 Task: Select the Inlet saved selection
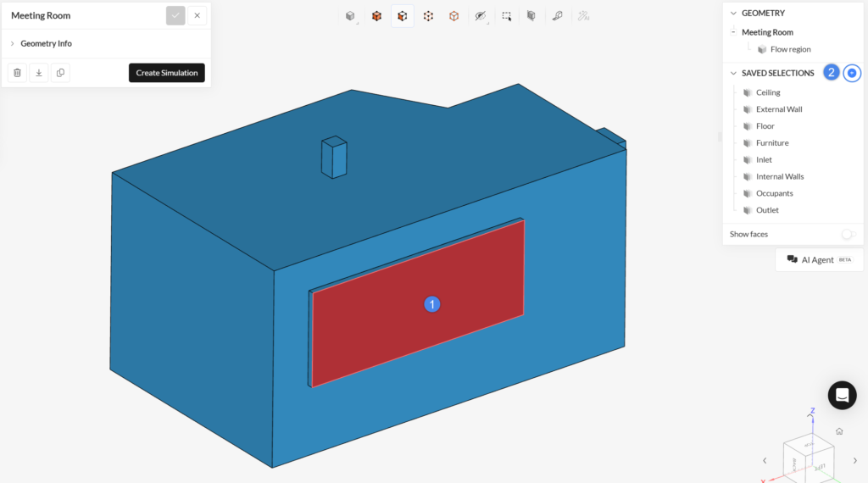coord(764,159)
